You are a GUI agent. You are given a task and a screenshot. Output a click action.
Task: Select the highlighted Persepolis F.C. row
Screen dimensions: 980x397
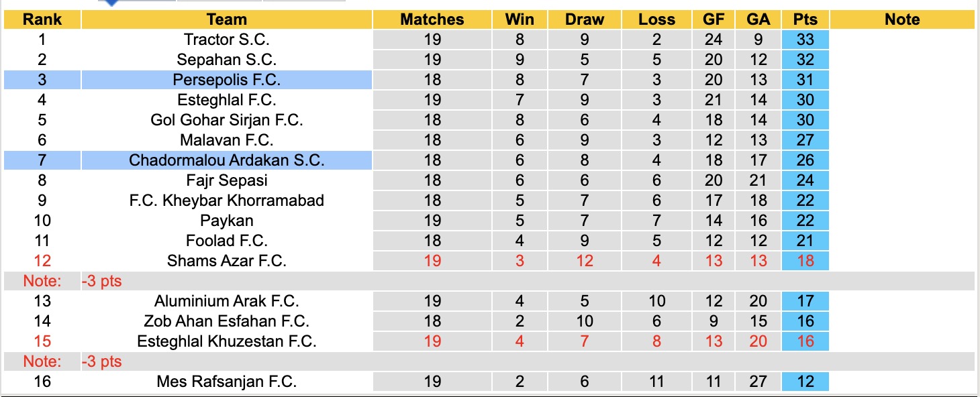click(x=227, y=80)
